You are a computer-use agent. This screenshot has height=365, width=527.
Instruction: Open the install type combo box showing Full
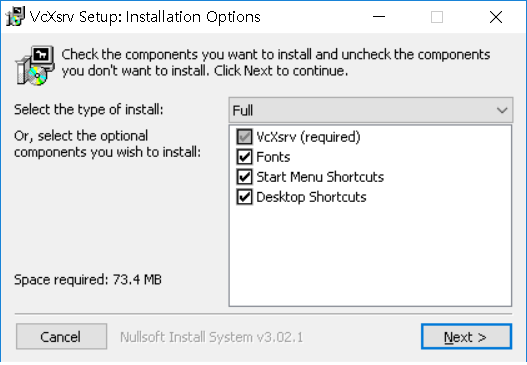(x=371, y=110)
